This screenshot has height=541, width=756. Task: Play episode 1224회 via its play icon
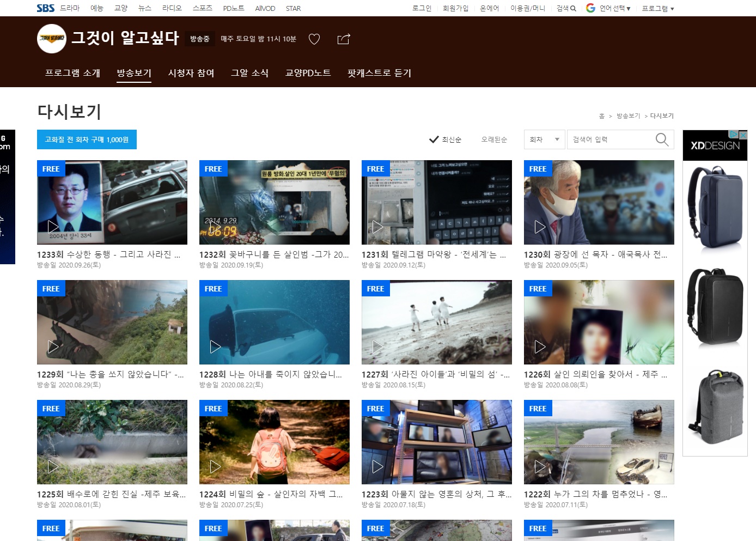(x=215, y=466)
